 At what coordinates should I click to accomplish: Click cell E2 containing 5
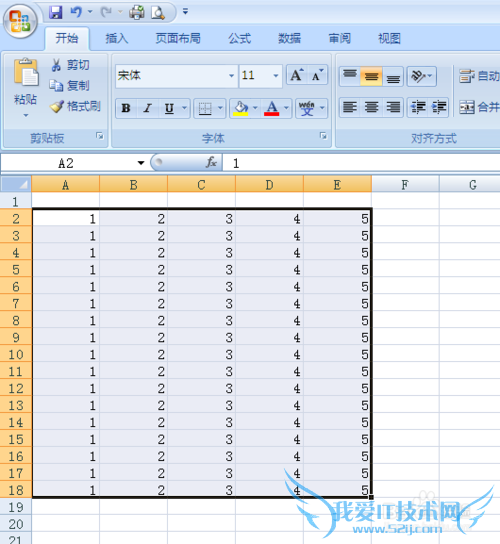click(x=337, y=219)
